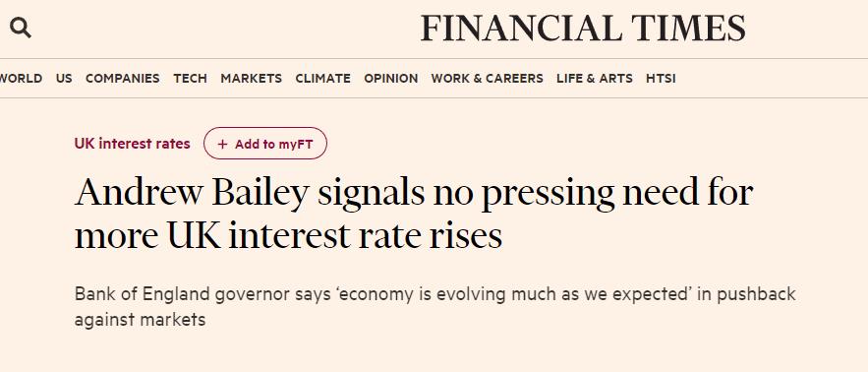
Task: Select Climate in the navigation bar
Action: tap(322, 79)
